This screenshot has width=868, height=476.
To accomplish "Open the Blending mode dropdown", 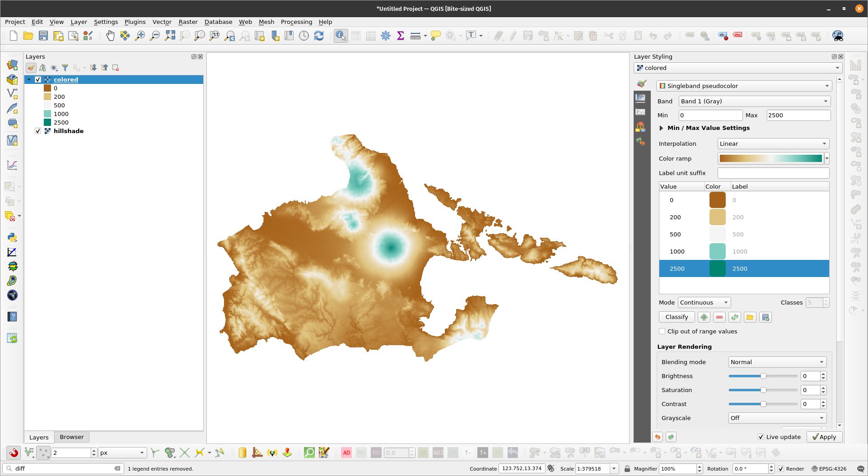I will coord(777,362).
